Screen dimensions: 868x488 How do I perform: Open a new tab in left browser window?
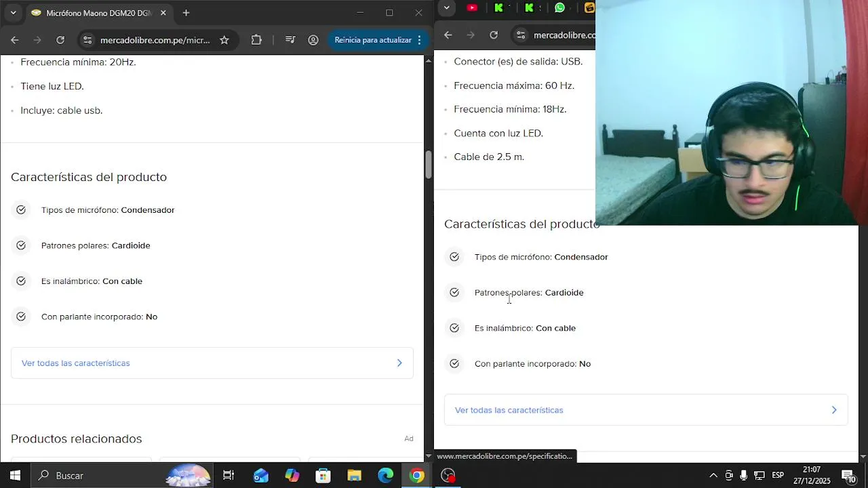click(x=186, y=13)
